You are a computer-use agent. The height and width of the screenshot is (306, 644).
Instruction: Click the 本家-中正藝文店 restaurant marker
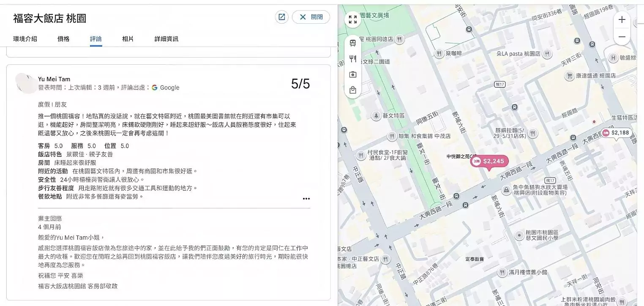click(385, 259)
